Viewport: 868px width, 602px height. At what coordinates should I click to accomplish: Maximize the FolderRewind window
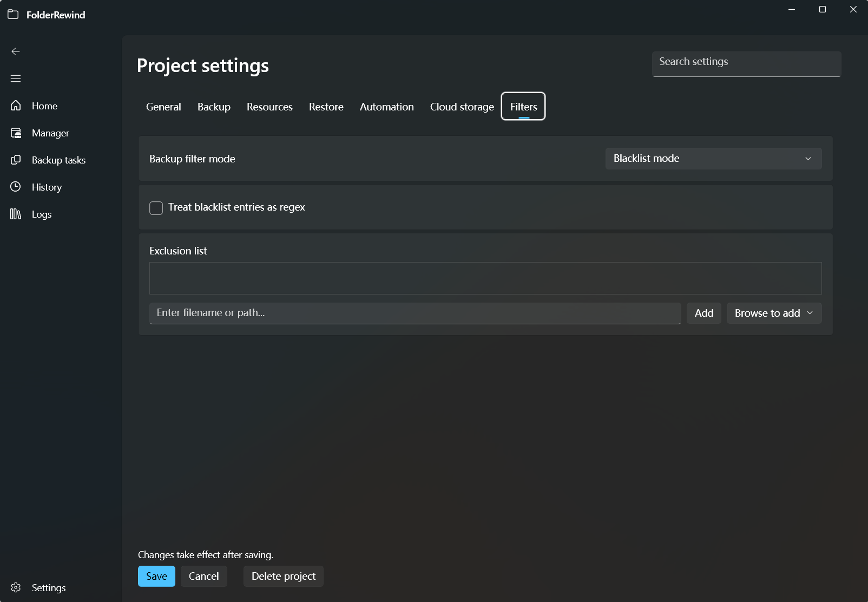[823, 9]
